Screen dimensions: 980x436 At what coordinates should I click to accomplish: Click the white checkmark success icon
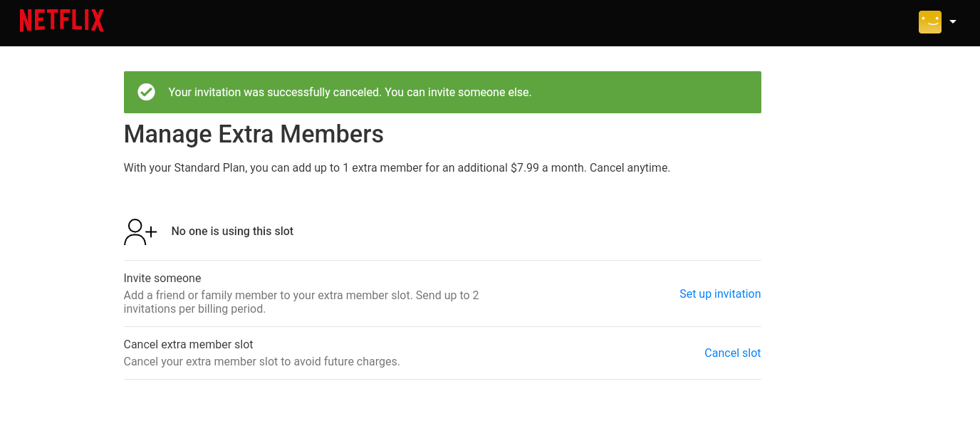(x=146, y=92)
